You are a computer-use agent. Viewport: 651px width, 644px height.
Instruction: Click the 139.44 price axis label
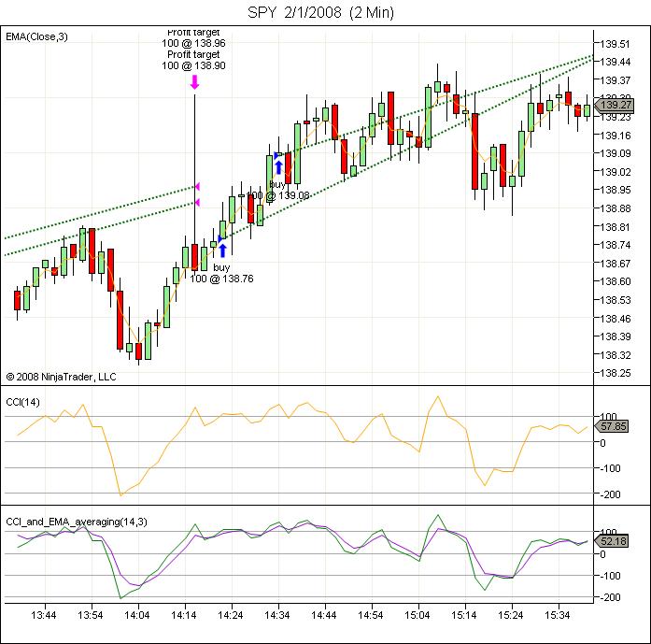pos(615,62)
